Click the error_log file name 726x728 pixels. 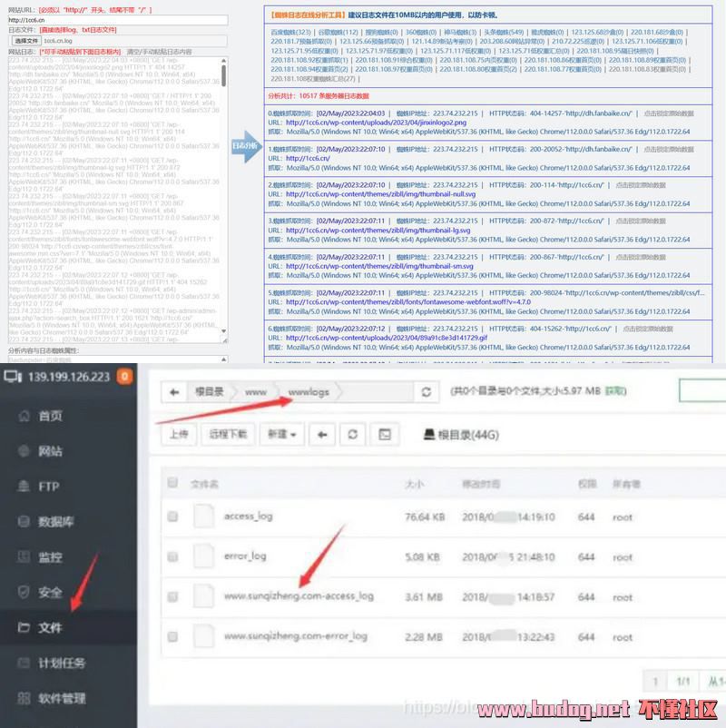(245, 556)
